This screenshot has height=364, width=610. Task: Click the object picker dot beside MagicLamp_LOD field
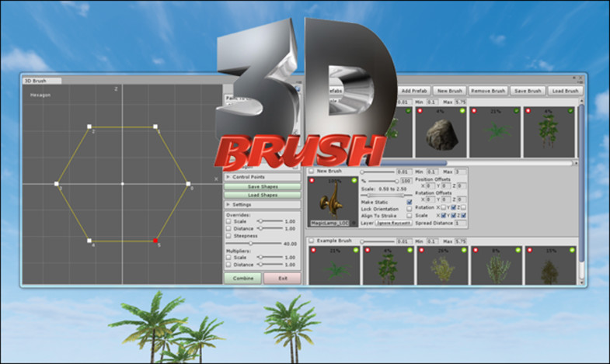point(354,224)
